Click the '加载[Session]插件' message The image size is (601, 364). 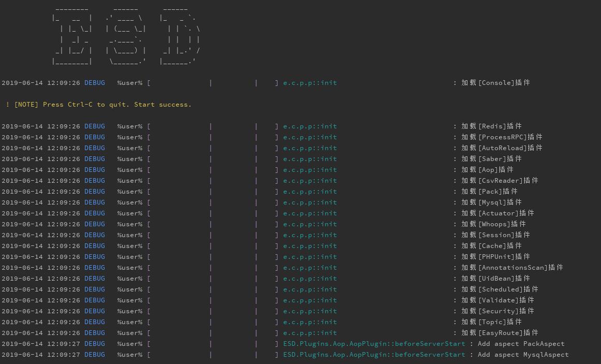pos(495,235)
